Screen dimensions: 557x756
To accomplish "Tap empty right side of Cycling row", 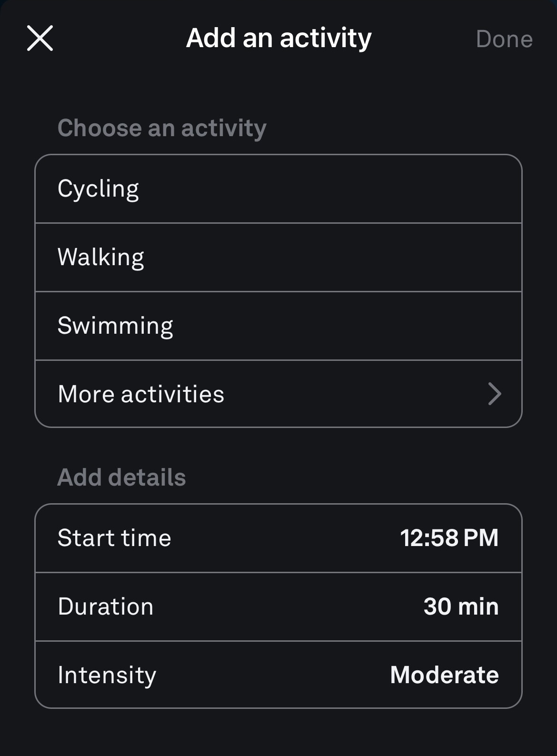I will coord(381,189).
